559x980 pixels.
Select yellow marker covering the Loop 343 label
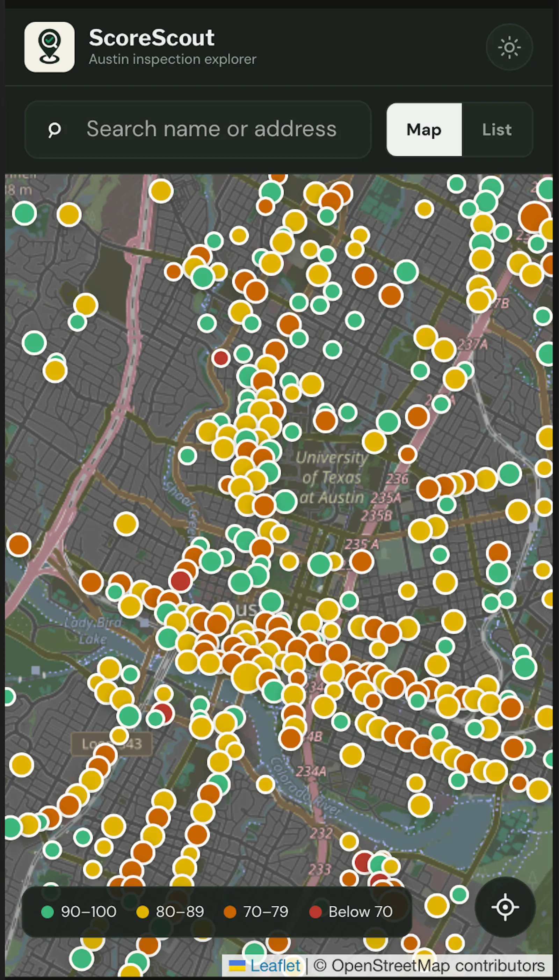click(119, 736)
